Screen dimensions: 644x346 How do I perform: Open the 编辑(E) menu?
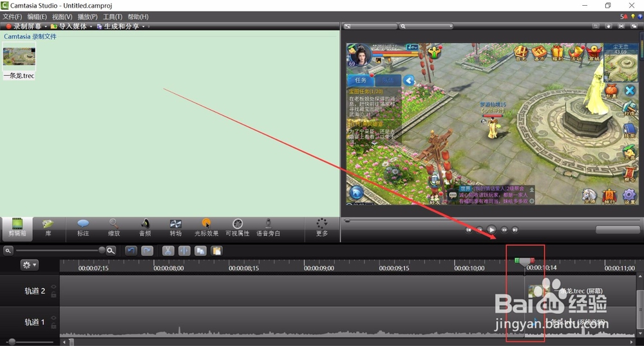[x=37, y=17]
